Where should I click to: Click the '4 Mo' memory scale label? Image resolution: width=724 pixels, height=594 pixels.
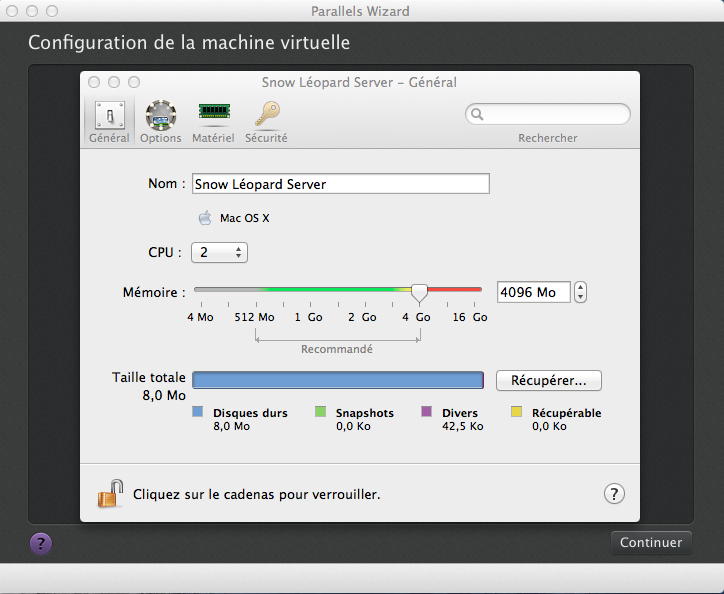coord(200,317)
